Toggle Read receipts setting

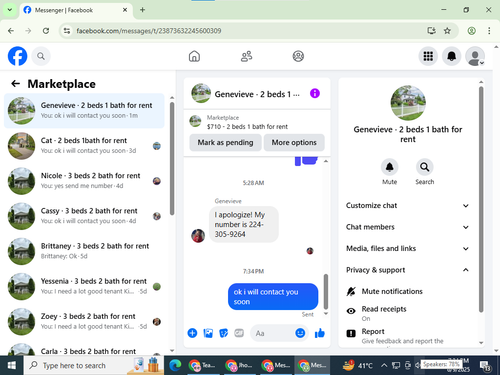point(407,313)
